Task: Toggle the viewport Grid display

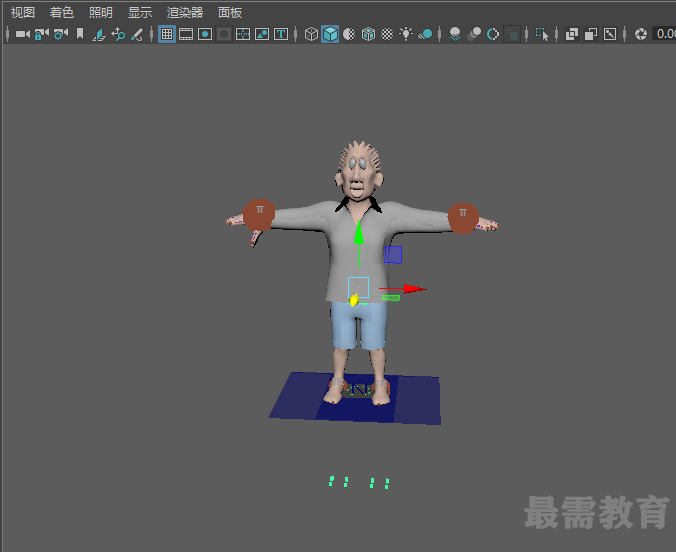Action: pyautogui.click(x=167, y=34)
